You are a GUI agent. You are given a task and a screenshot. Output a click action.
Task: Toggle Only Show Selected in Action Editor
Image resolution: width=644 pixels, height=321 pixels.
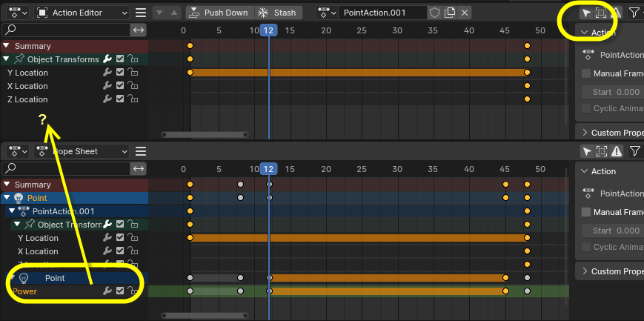[x=586, y=13]
